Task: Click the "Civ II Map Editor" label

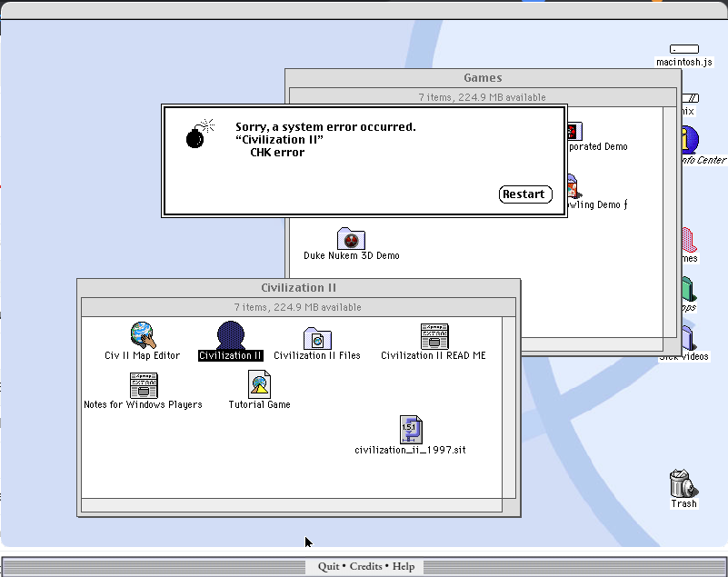Action: [142, 355]
